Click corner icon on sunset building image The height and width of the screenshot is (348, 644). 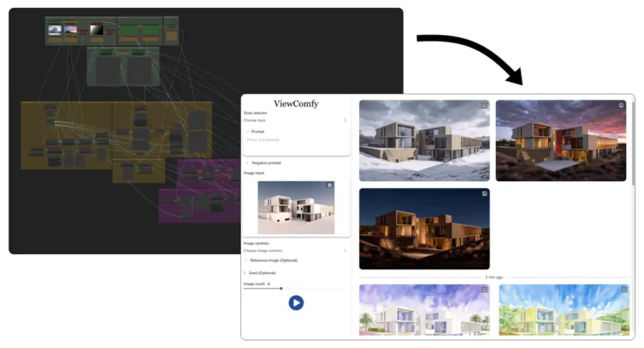coord(621,105)
